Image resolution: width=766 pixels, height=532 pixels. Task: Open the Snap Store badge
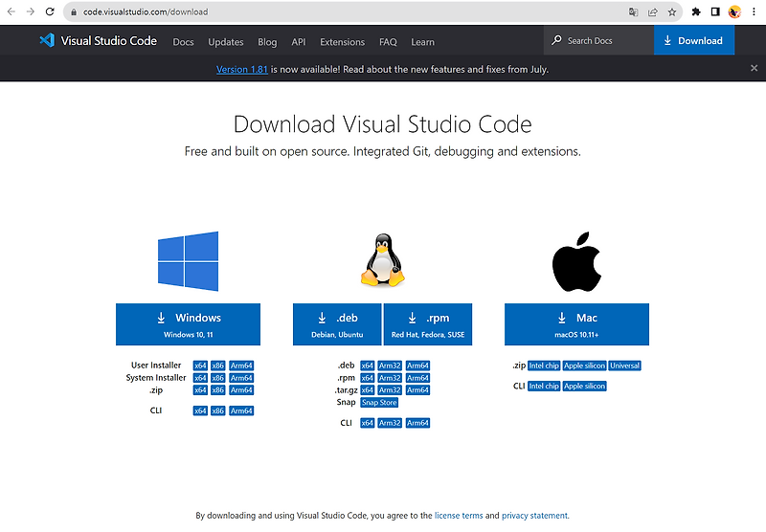tap(379, 403)
